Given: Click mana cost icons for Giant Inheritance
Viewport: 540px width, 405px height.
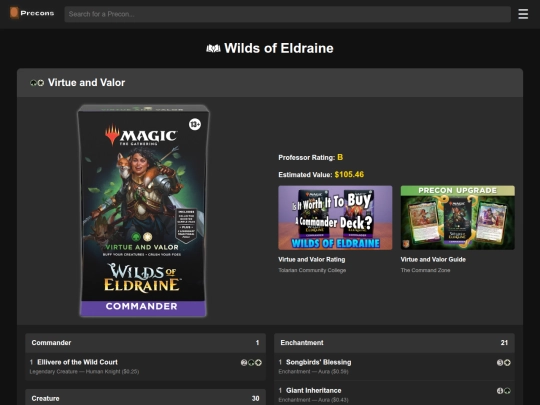Looking at the screenshot, I should pos(503,391).
